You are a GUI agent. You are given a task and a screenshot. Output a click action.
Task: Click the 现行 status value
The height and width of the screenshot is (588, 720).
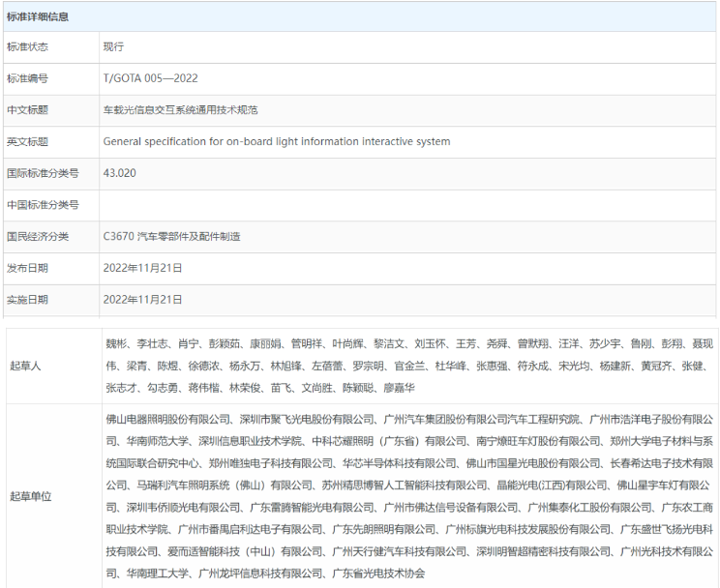pos(113,46)
